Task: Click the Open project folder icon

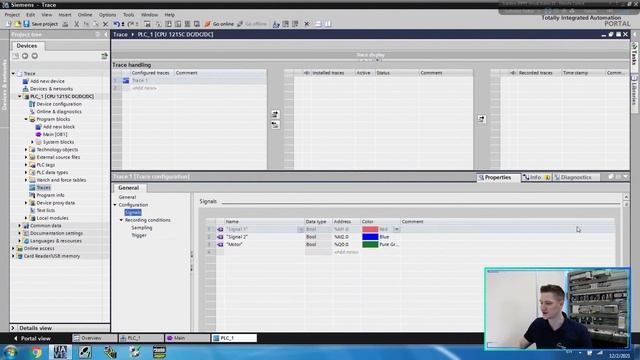Action: (17, 24)
